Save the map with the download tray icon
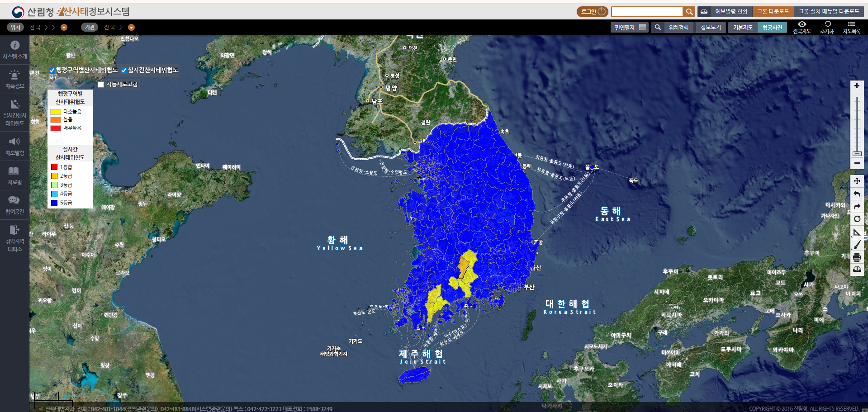 857,270
